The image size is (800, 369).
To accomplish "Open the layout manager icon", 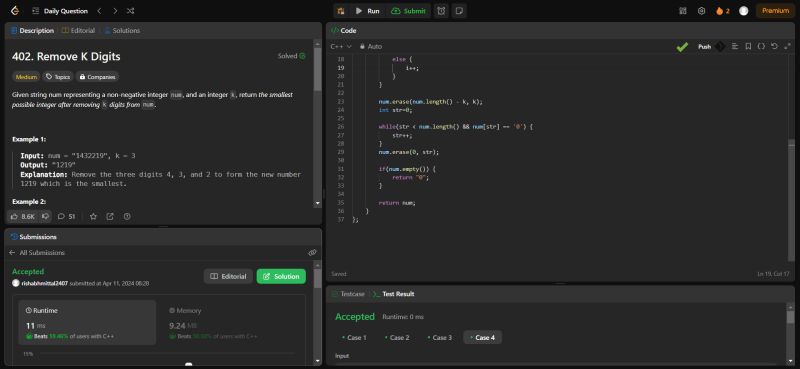I will (683, 11).
